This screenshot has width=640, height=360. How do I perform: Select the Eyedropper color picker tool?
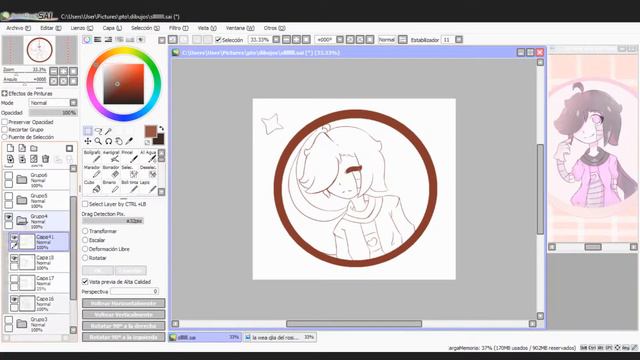pos(129,141)
